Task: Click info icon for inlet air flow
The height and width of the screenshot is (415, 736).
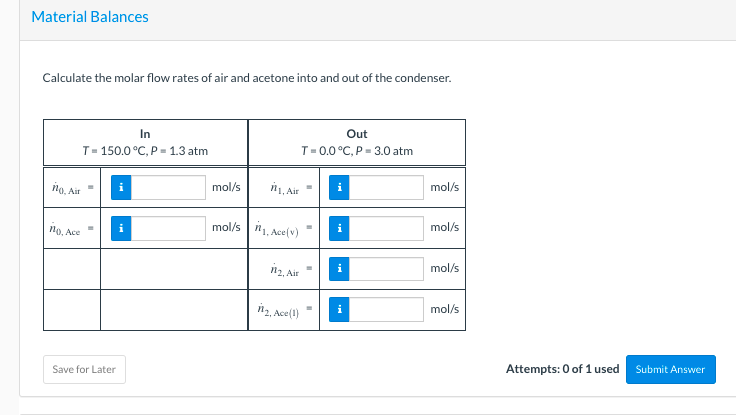Action: (x=121, y=187)
